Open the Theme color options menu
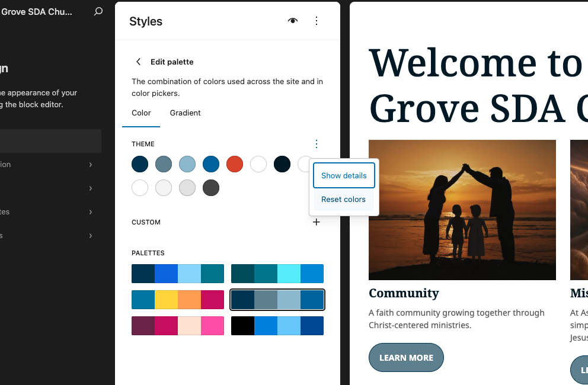Screen dimensions: 588x385 point(317,144)
